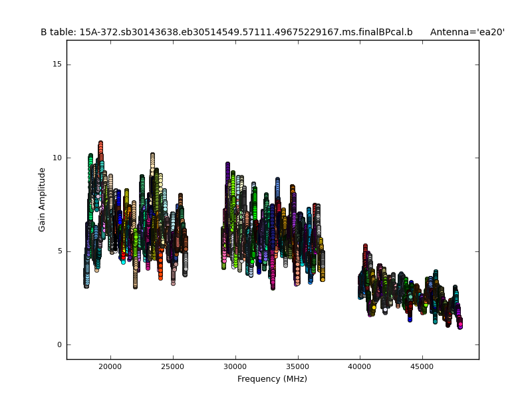Click the 40000 tick label on the x-axis
Image resolution: width=532 pixels, height=399 pixels.
pyautogui.click(x=360, y=366)
